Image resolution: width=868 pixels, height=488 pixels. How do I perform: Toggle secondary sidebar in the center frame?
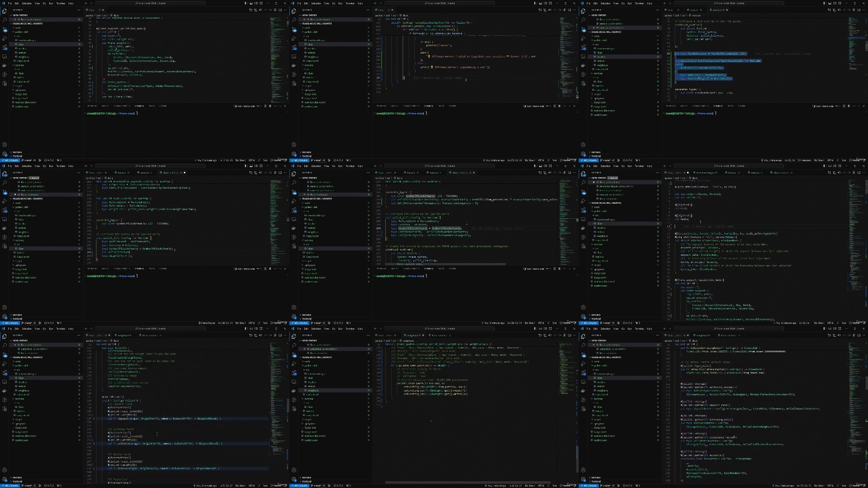point(545,166)
